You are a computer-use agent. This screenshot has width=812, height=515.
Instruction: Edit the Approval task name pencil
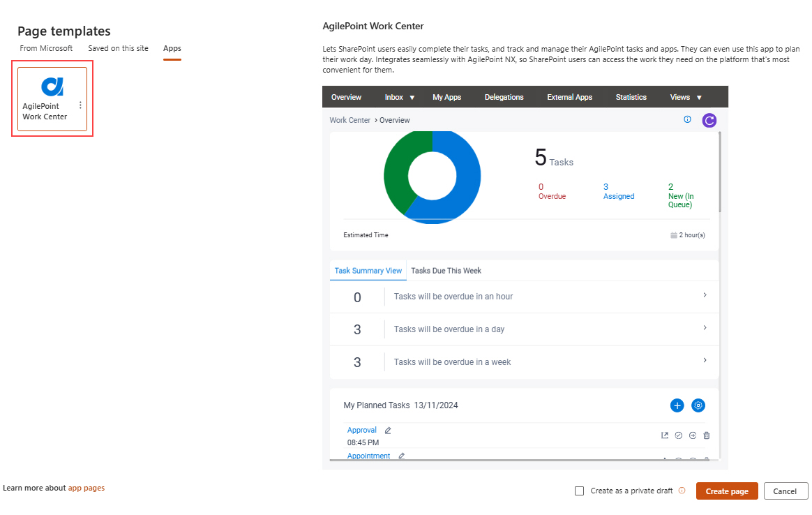388,431
